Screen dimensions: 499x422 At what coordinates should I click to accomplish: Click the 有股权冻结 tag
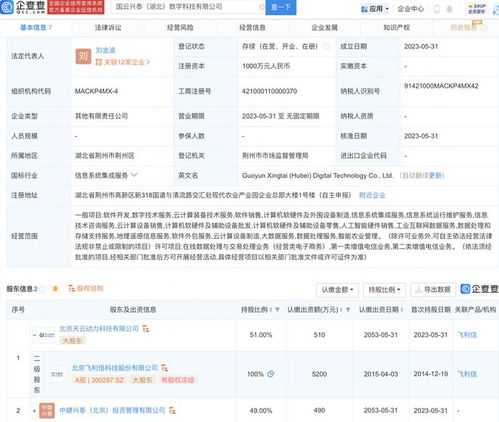(178, 380)
